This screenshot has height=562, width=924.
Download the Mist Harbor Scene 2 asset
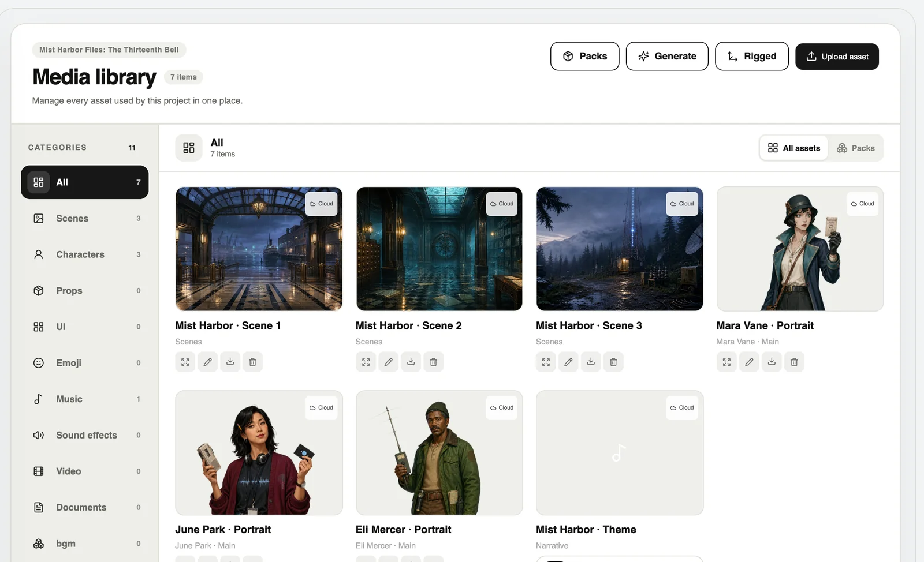[x=411, y=362]
